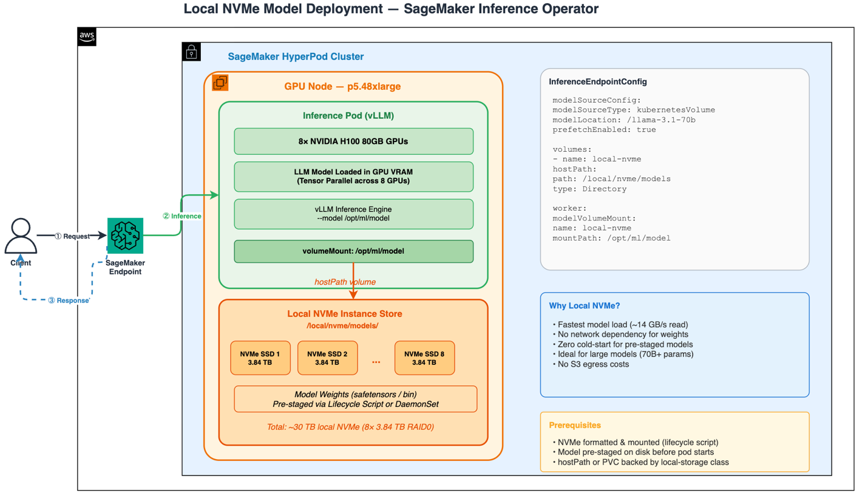Click the Model Weights (safetensors / bin) box
This screenshot has width=868, height=501.
click(356, 398)
